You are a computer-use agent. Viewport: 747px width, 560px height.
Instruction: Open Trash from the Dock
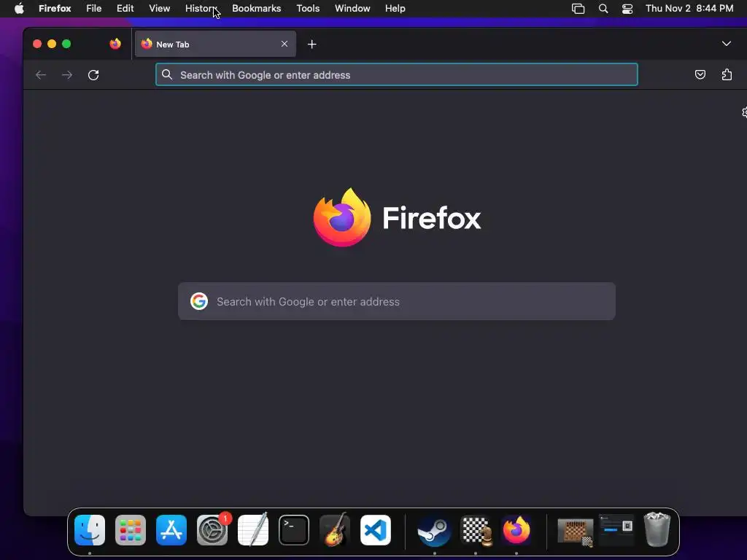[657, 529]
